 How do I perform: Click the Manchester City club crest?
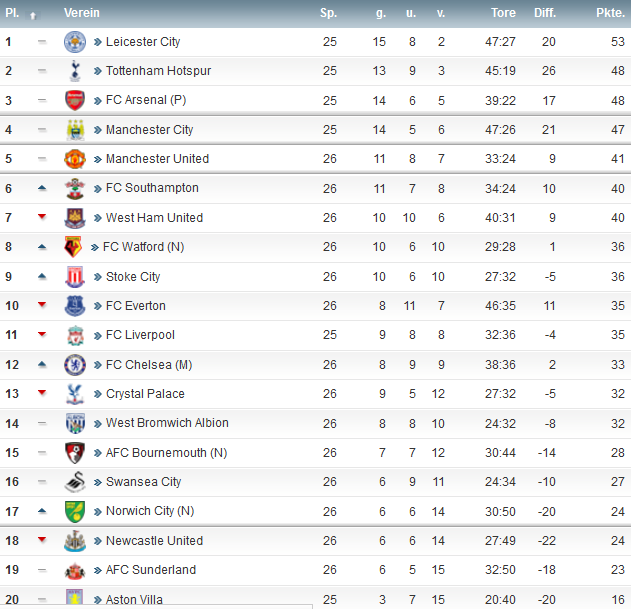[75, 130]
